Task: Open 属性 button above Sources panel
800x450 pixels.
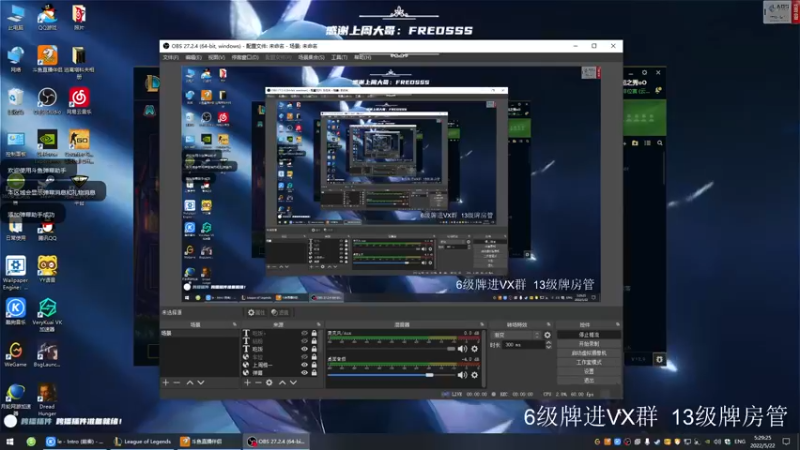Action: (x=256, y=312)
